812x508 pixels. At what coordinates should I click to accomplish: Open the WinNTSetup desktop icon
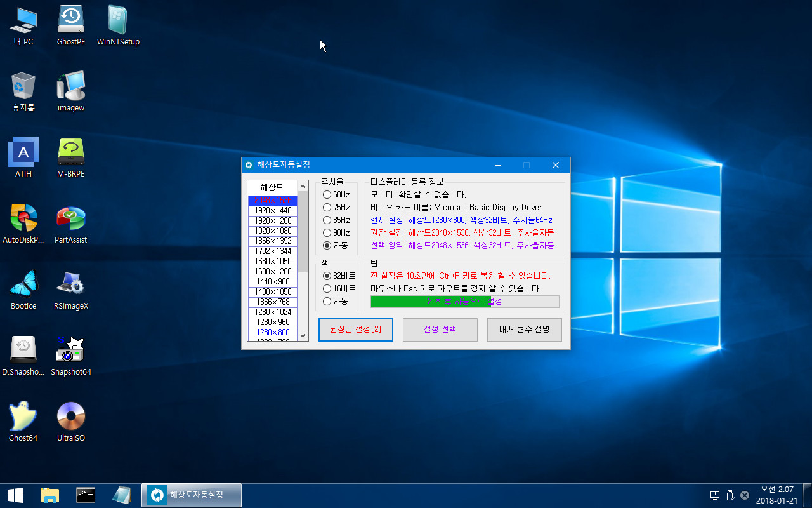[x=118, y=25]
